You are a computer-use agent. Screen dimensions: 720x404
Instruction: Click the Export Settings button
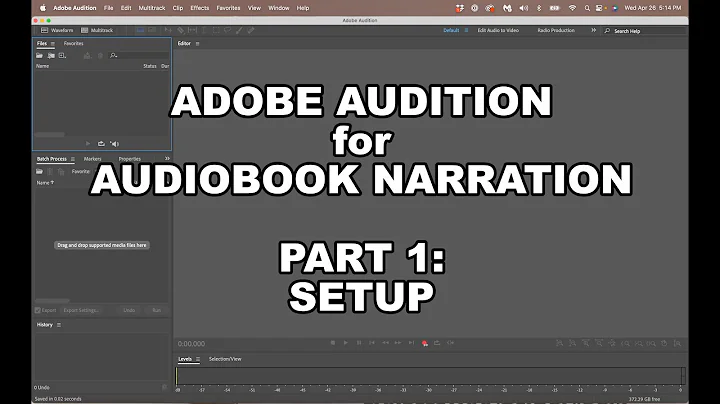click(x=81, y=310)
